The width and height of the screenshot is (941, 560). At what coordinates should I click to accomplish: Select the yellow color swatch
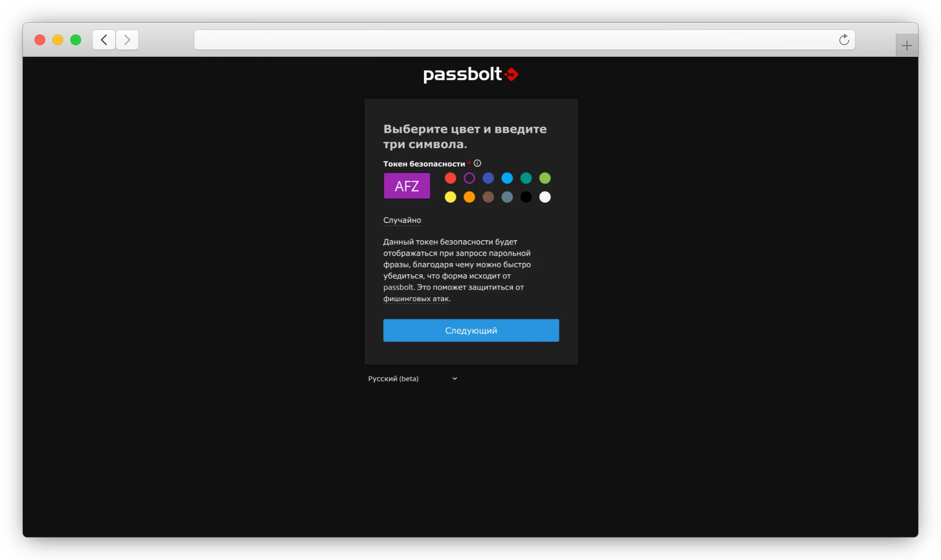[x=450, y=197]
